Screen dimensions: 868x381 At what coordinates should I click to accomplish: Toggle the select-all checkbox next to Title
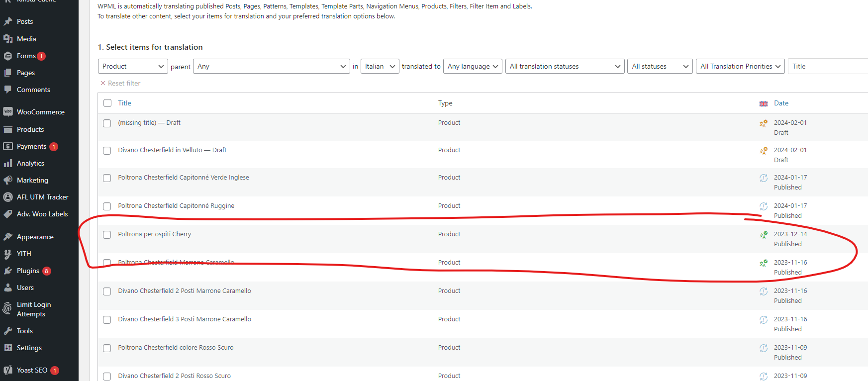tap(107, 103)
